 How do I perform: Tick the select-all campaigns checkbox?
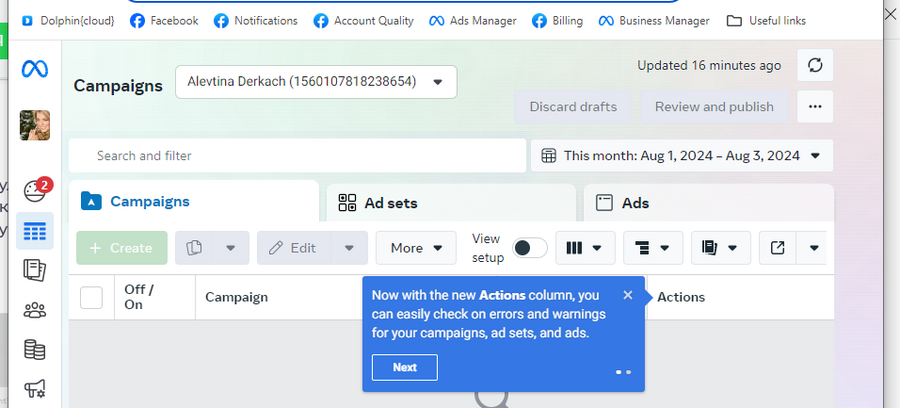tap(91, 297)
